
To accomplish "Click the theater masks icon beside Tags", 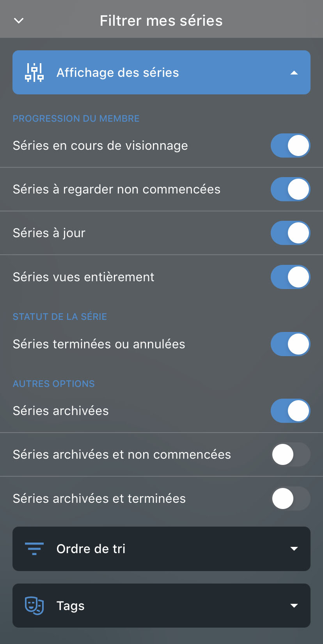I will [34, 606].
